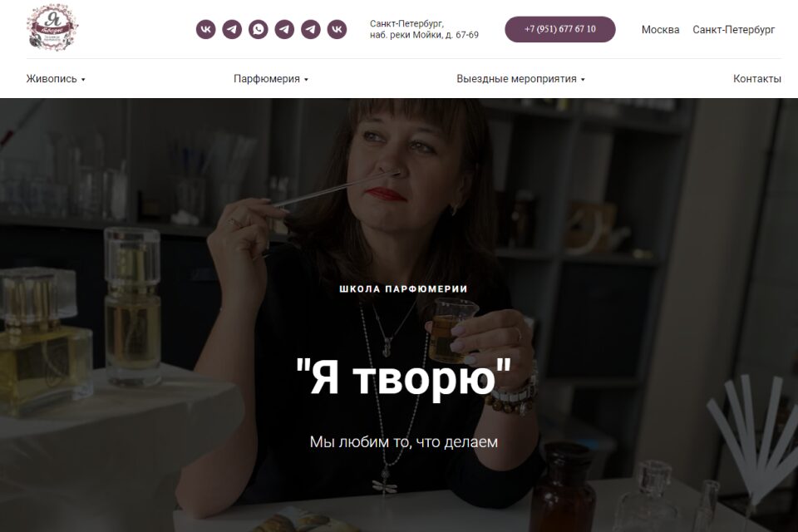Click the "Мы любим то, что делаем" tagline
This screenshot has width=798, height=532.
[404, 441]
